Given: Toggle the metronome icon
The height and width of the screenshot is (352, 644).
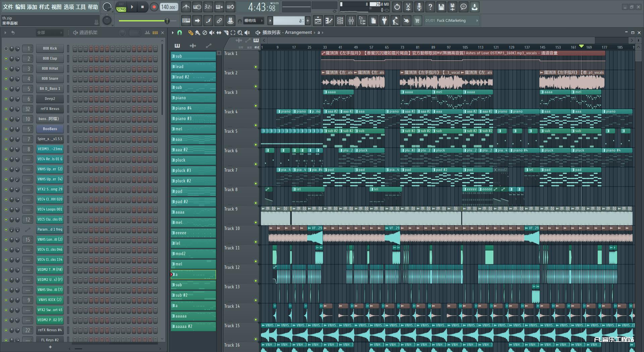Looking at the screenshot, I should (186, 7).
